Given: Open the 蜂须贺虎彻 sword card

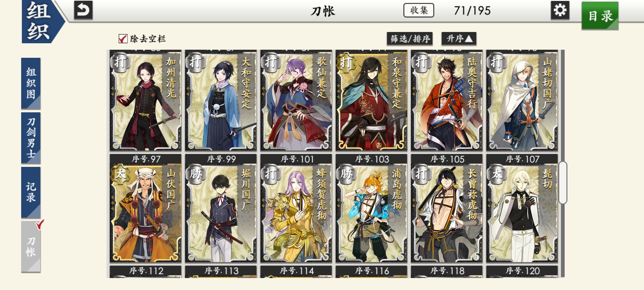Looking at the screenshot, I should [296, 213].
